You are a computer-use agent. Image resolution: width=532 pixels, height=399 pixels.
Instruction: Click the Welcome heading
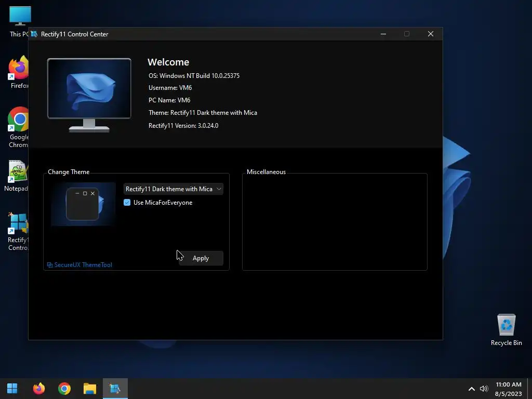168,62
